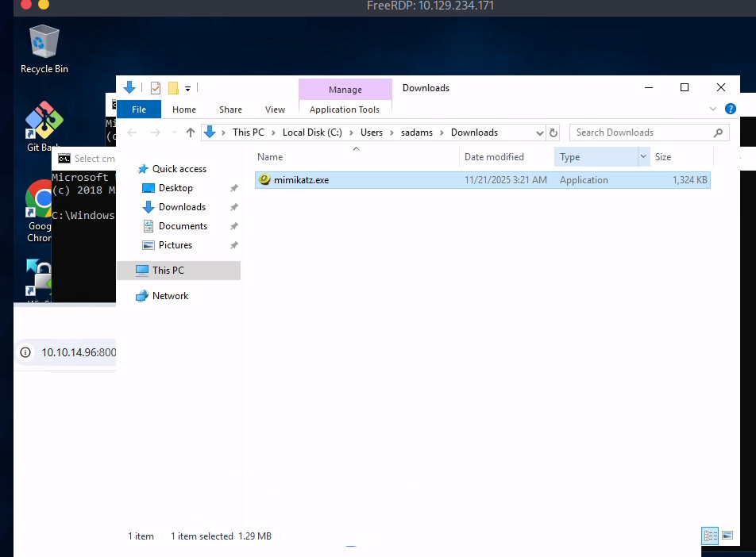Open the Manage contextual tab

pos(345,89)
